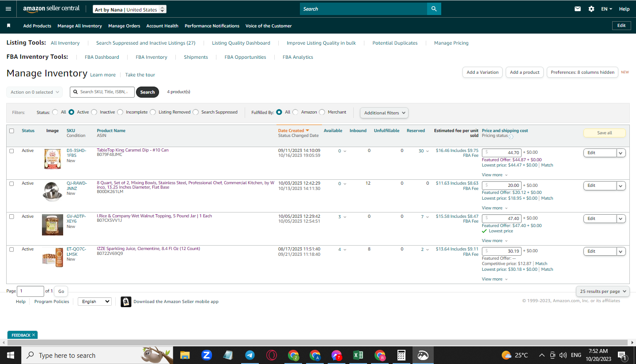
Task: Click the Amazon Seller Central logo
Action: [x=51, y=9]
